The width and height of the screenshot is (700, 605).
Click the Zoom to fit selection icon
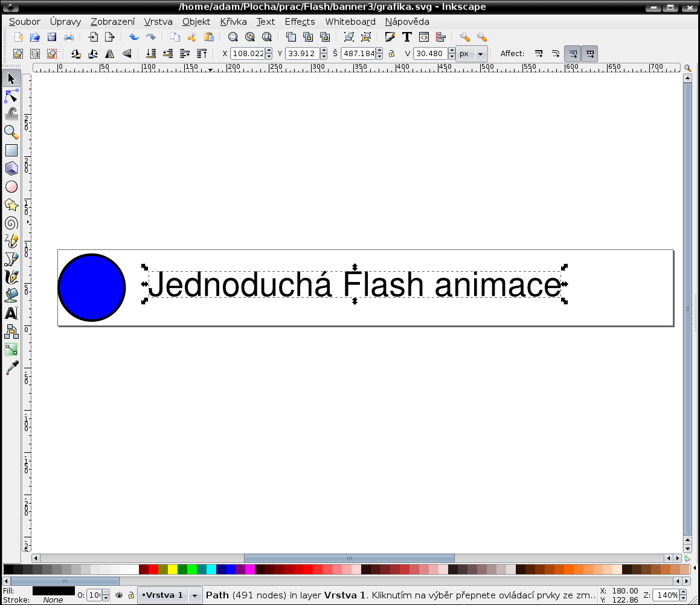coord(233,37)
